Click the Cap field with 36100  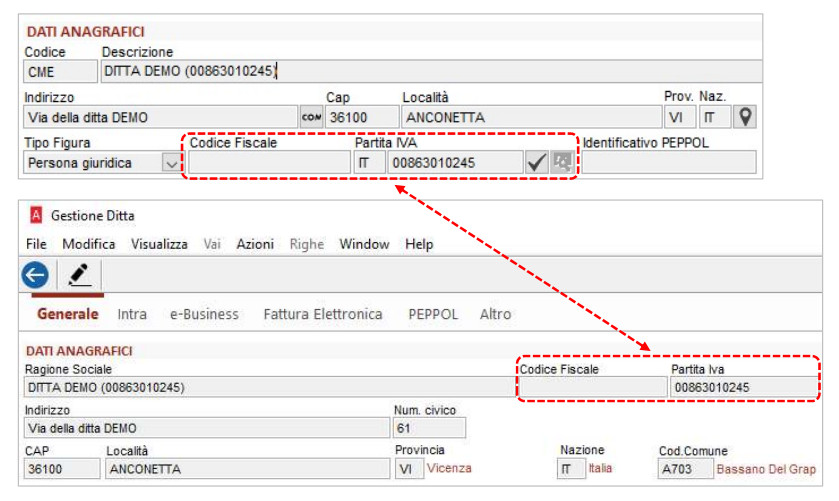pos(362,117)
